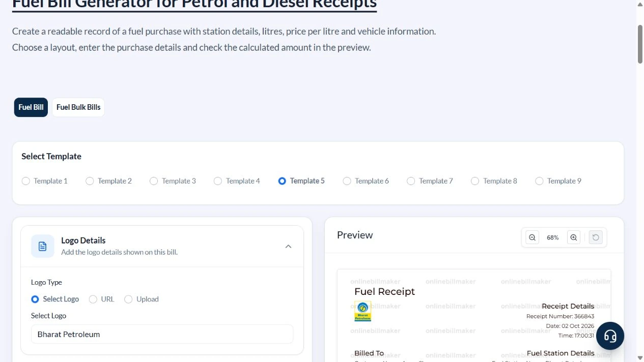Image resolution: width=644 pixels, height=362 pixels.
Task: Click the Logo Details section title
Action: tap(83, 240)
